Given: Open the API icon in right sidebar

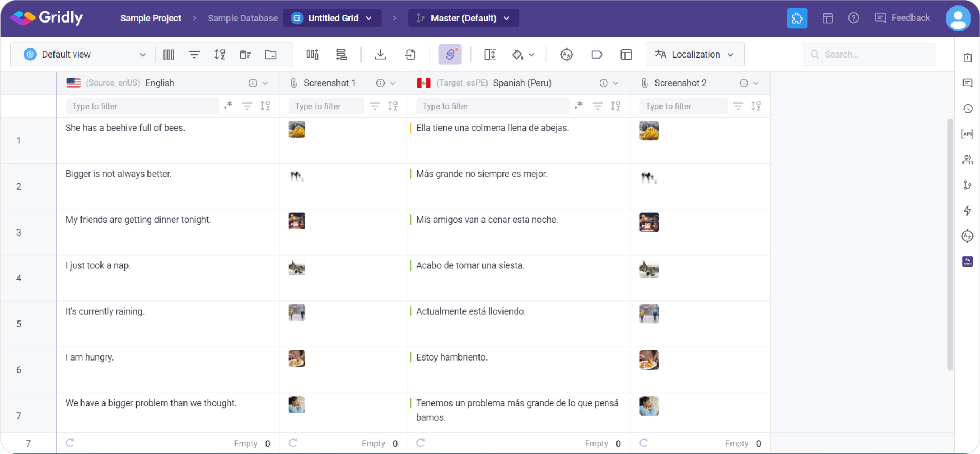Looking at the screenshot, I should [967, 134].
